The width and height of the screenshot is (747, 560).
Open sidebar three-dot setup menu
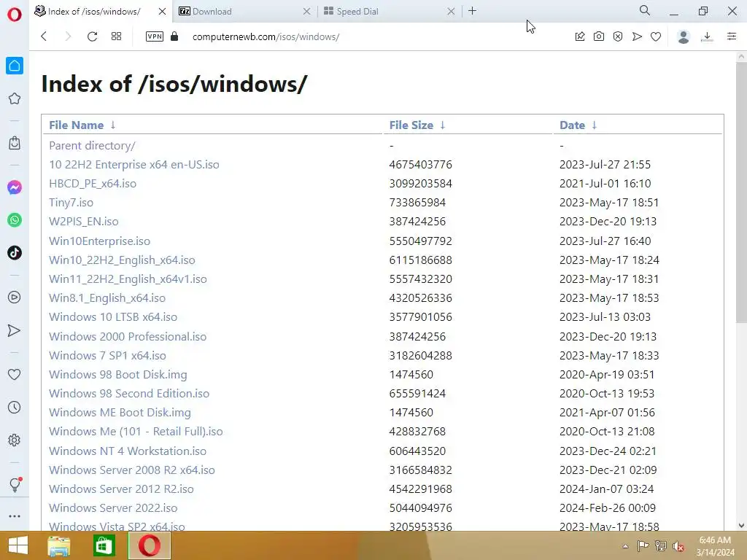(15, 516)
